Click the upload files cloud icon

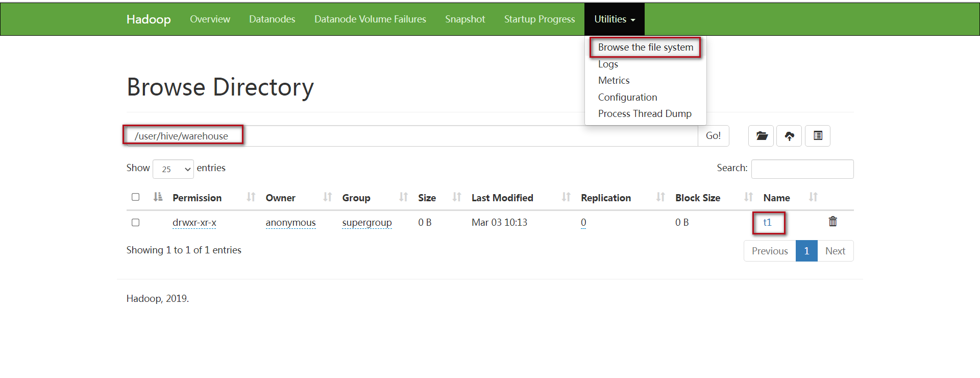coord(789,136)
